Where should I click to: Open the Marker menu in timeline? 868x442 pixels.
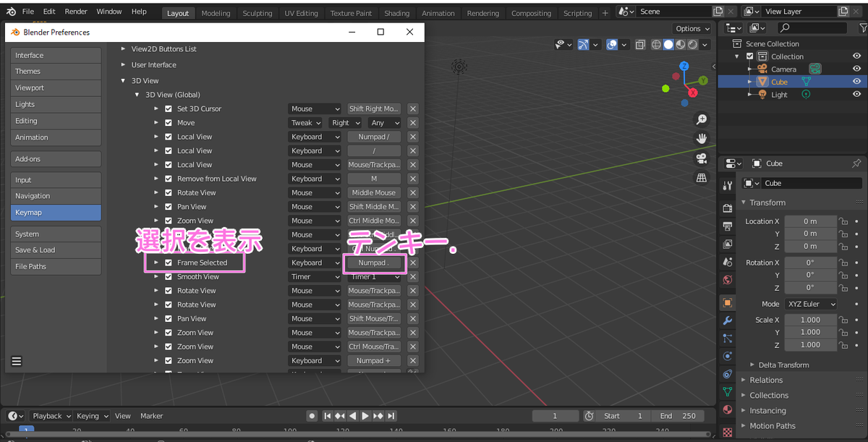pos(152,416)
